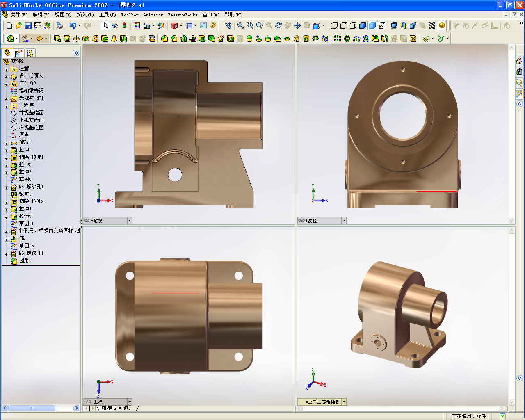Select 镜向1 feature in the tree
Viewport: 525px width, 420px height.
click(x=25, y=194)
